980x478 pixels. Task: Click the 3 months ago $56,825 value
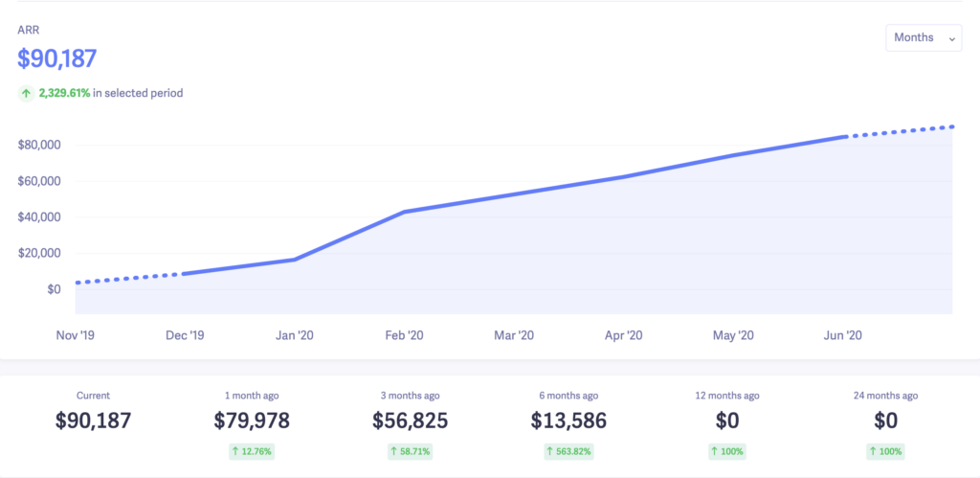pyautogui.click(x=410, y=421)
